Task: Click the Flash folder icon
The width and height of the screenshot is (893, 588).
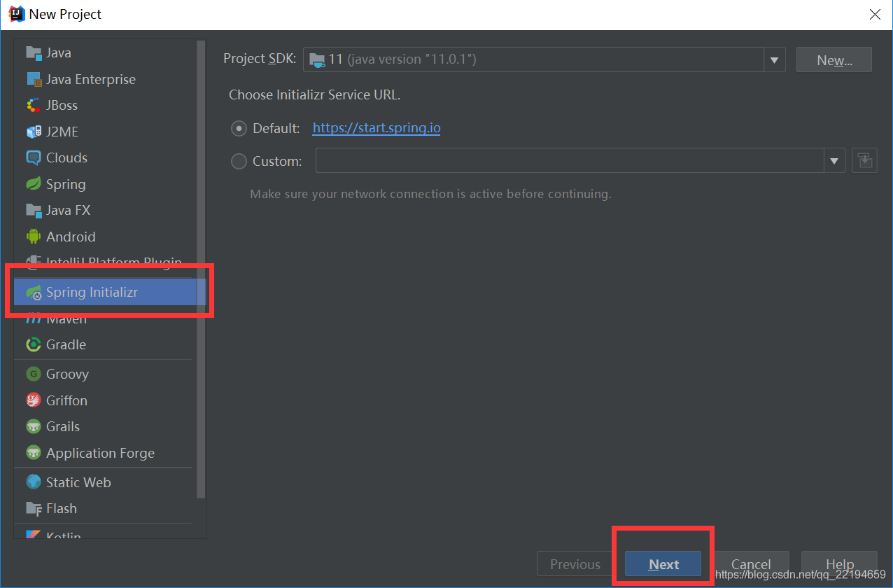Action: [34, 508]
